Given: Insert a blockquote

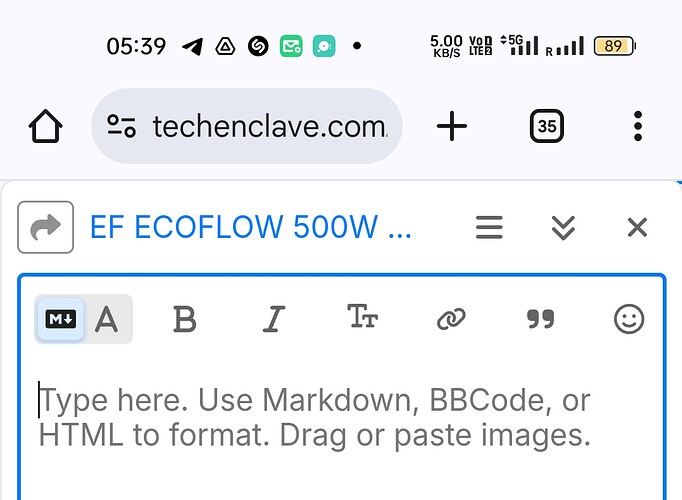Looking at the screenshot, I should coord(540,319).
